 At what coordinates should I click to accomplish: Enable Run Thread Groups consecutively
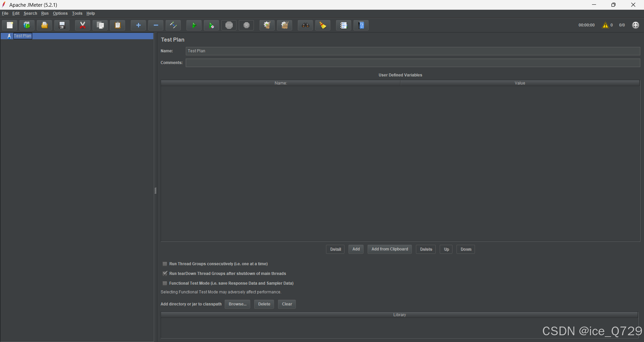tap(165, 264)
